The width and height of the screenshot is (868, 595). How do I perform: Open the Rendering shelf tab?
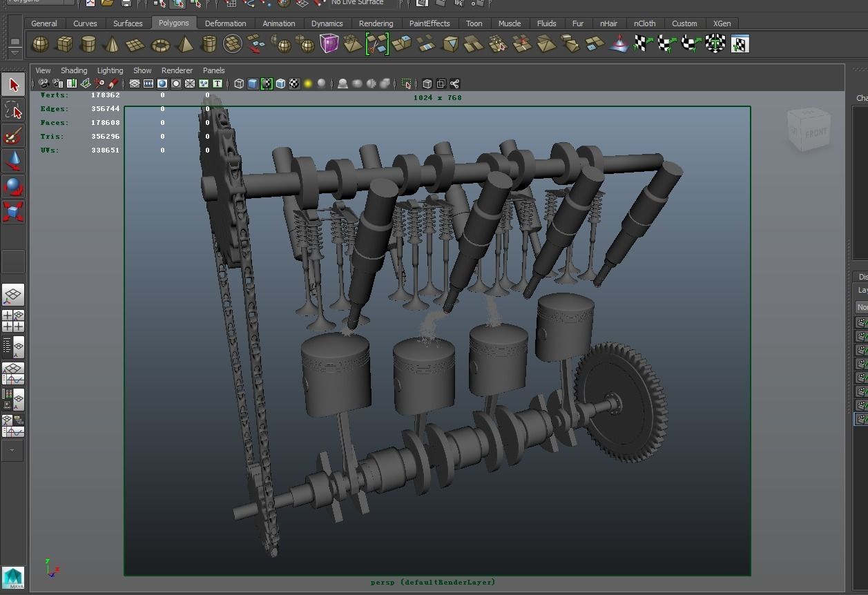[376, 23]
